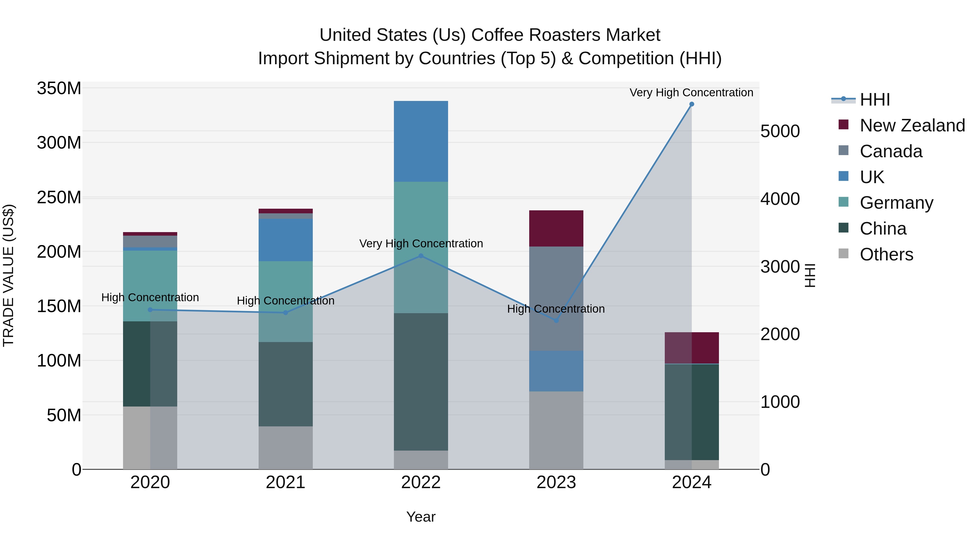Click the Others gray legend swatch
Image resolution: width=980 pixels, height=551 pixels.
pyautogui.click(x=843, y=253)
